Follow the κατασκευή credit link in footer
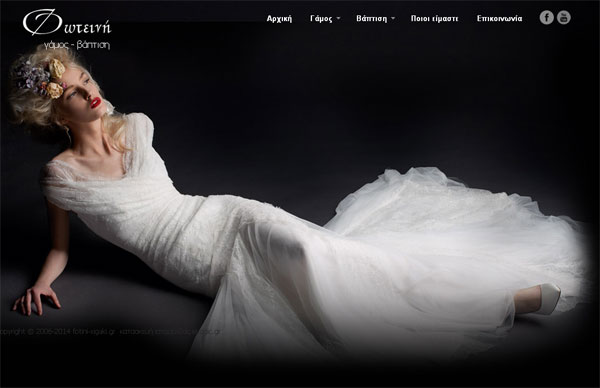 (x=171, y=331)
